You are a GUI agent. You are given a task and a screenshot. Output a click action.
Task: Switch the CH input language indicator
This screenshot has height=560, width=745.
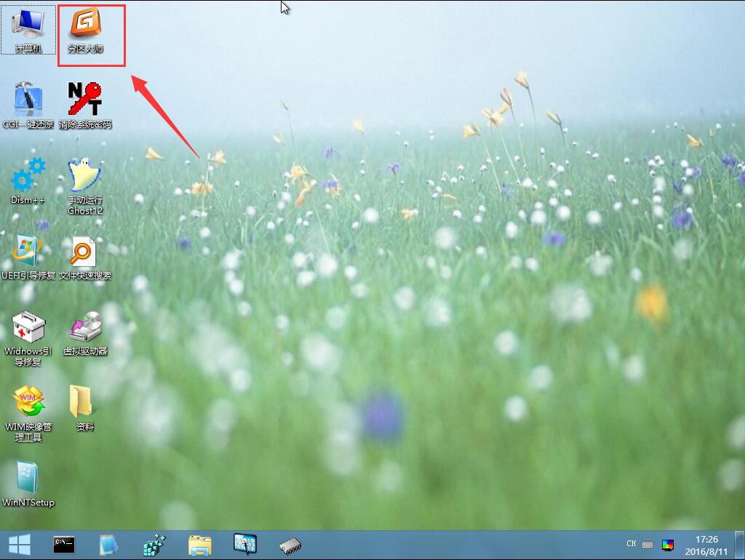pos(630,543)
